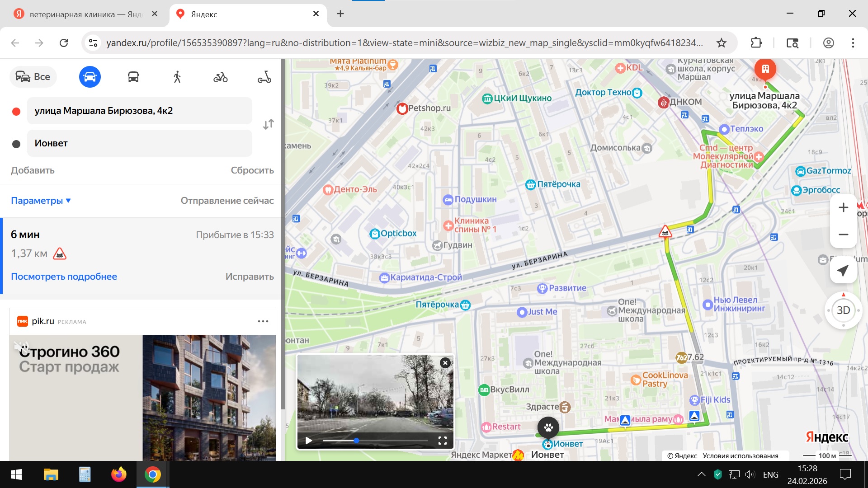The image size is (868, 488).
Task: Unmute the pik.ru ad video
Action: (21, 347)
